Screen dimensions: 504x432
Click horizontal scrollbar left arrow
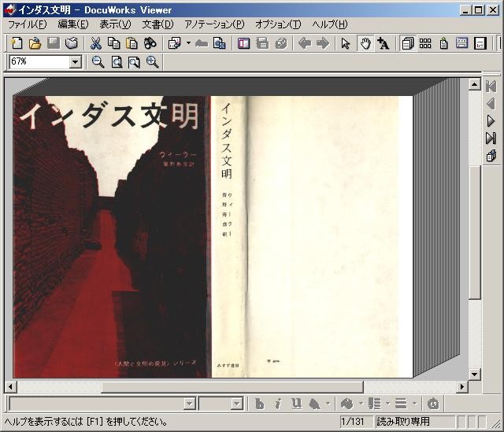10,386
